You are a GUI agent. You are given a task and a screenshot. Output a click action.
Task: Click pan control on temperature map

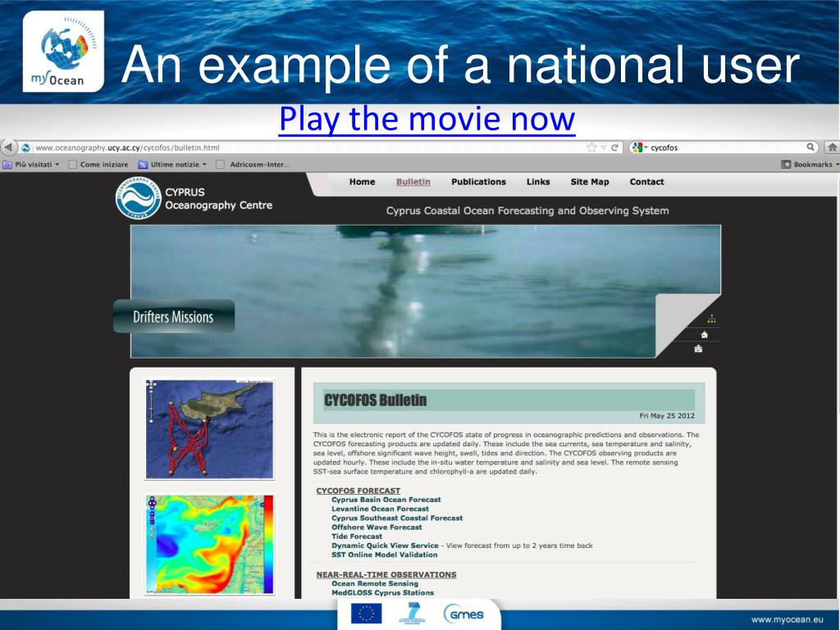tap(152, 503)
